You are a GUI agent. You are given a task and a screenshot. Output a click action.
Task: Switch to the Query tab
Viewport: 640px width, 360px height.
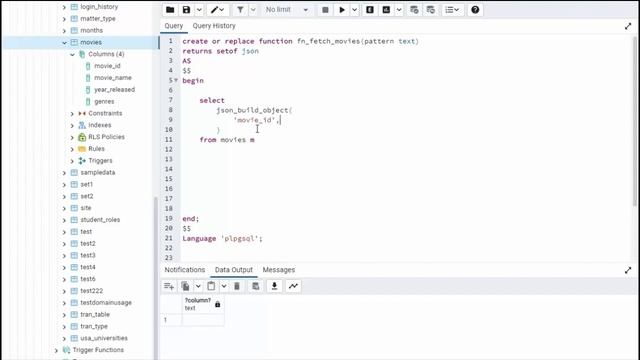tap(173, 26)
